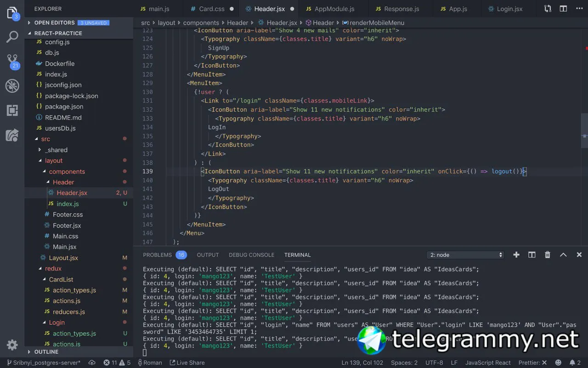Toggle Prettier formatter in status bar
This screenshot has width=588, height=368.
tap(533, 362)
